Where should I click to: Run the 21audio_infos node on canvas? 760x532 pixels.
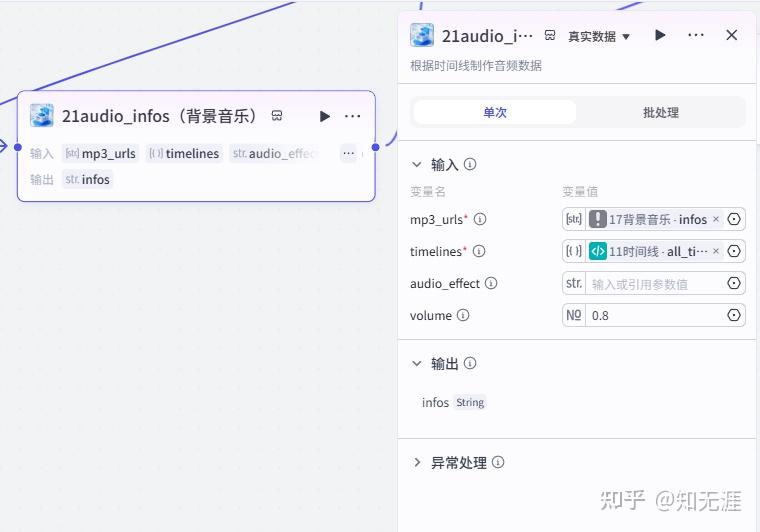tap(324, 116)
